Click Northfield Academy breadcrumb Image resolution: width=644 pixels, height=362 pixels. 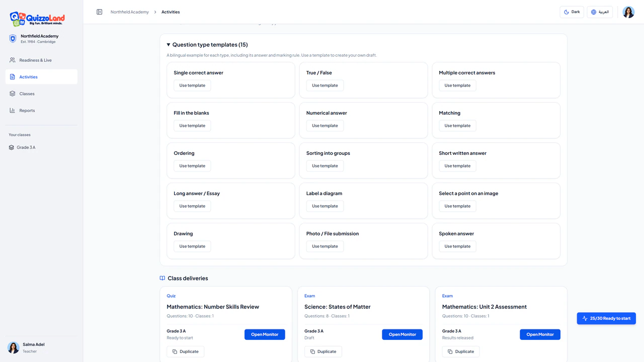pyautogui.click(x=130, y=12)
